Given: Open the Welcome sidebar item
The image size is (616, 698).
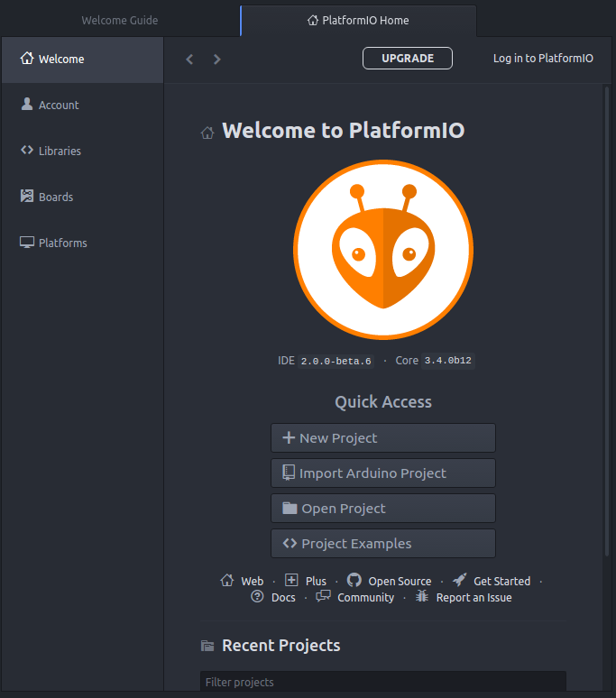Looking at the screenshot, I should pyautogui.click(x=82, y=60).
